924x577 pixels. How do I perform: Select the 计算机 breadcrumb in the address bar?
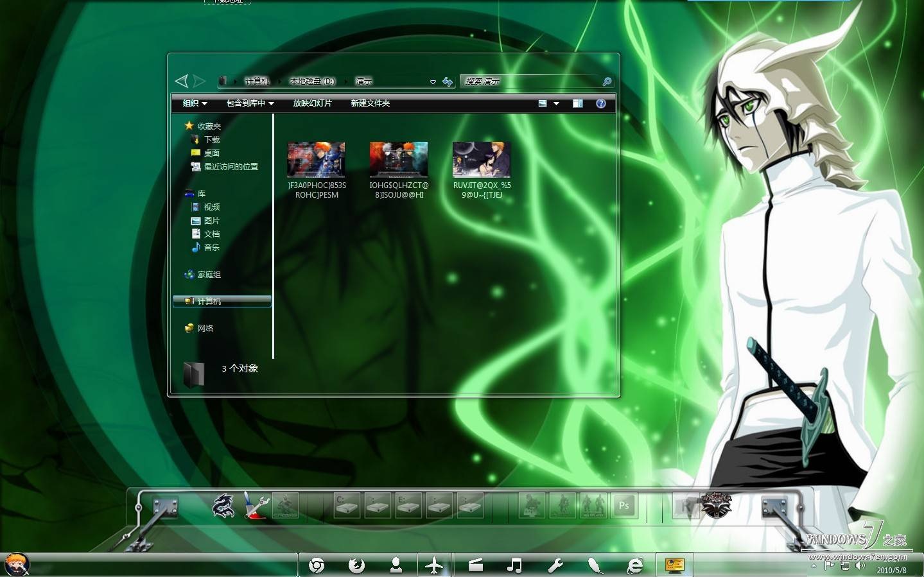coord(257,82)
